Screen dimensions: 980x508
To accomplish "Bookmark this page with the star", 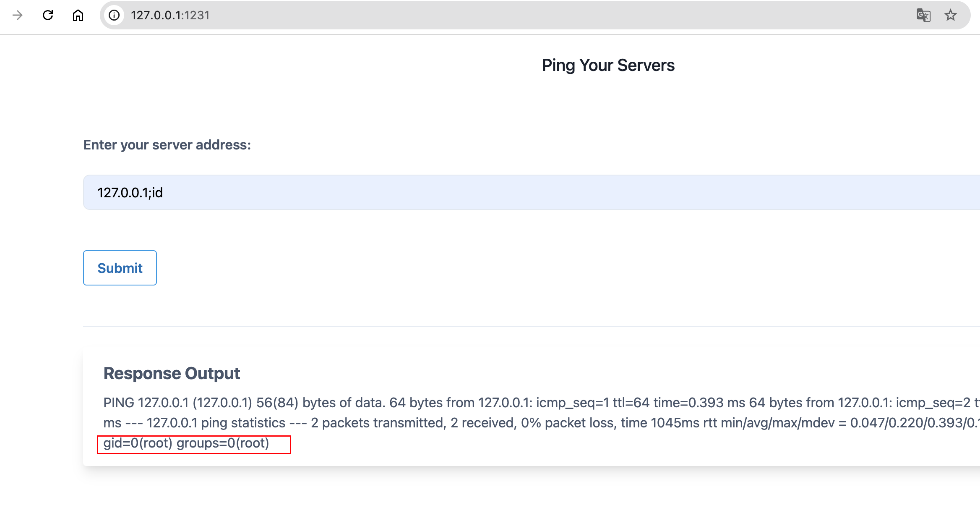I will pos(951,16).
